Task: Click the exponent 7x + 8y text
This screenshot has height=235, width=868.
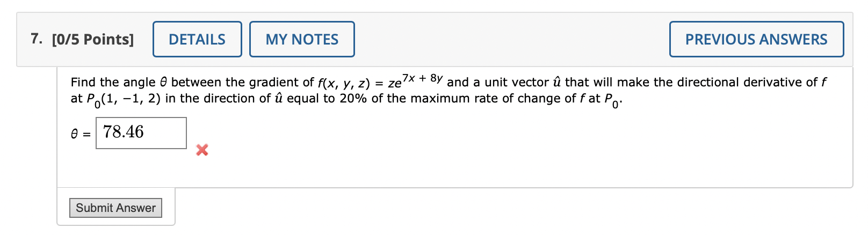Action: tap(422, 78)
